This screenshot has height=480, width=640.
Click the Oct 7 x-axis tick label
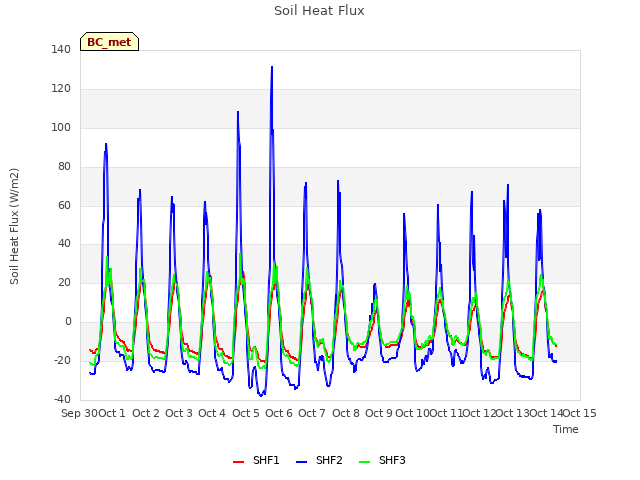[312, 413]
